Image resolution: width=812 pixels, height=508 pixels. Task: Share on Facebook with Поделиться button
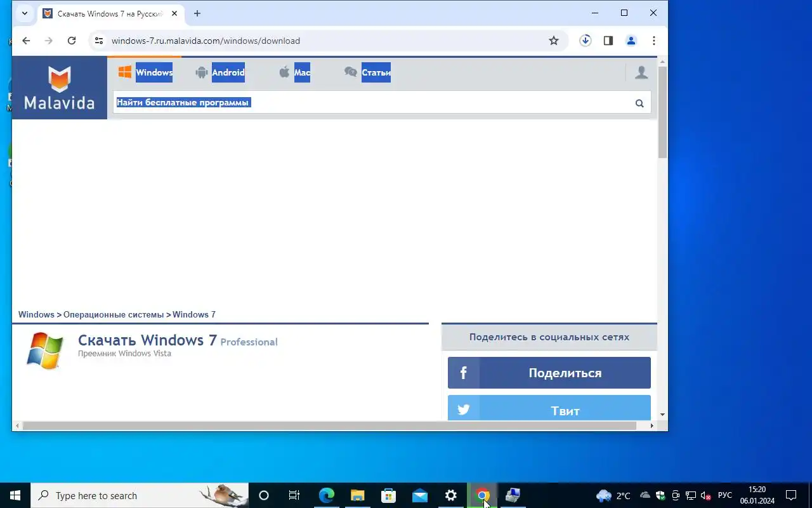pyautogui.click(x=549, y=373)
